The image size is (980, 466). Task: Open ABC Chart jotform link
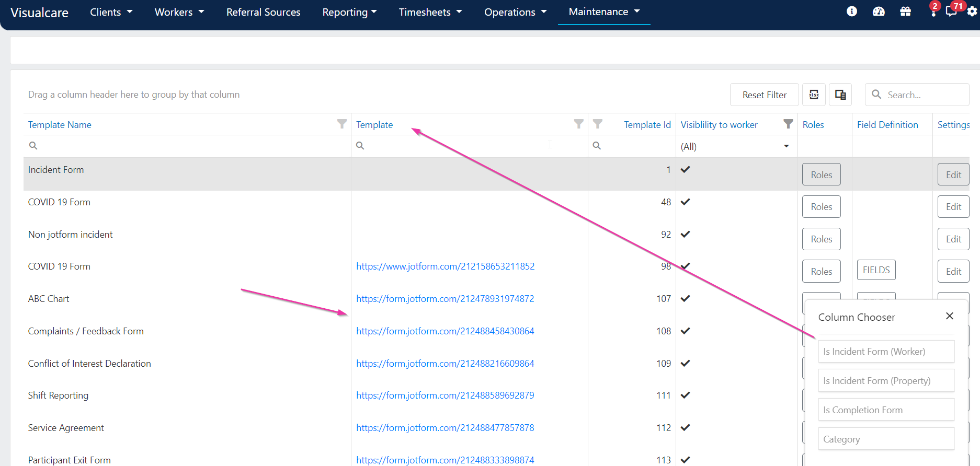coord(445,299)
